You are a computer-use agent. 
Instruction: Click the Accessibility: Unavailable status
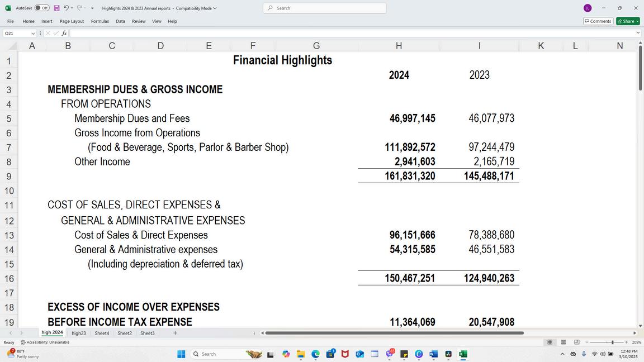click(45, 342)
